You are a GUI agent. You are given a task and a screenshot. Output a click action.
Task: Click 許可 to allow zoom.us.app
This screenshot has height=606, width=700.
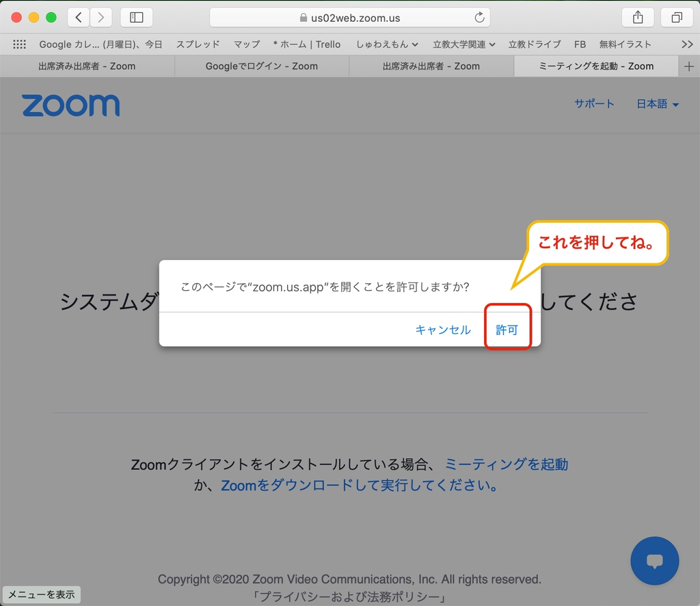click(x=507, y=330)
